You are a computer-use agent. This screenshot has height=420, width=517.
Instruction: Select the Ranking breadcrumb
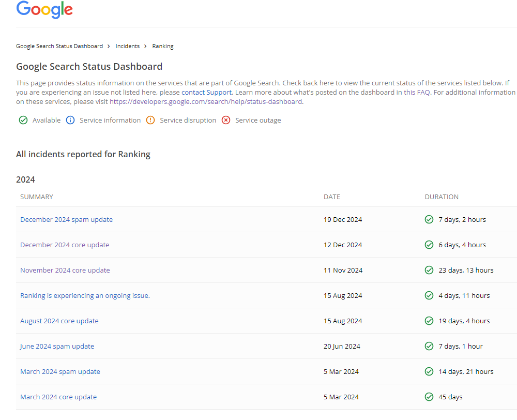point(163,46)
